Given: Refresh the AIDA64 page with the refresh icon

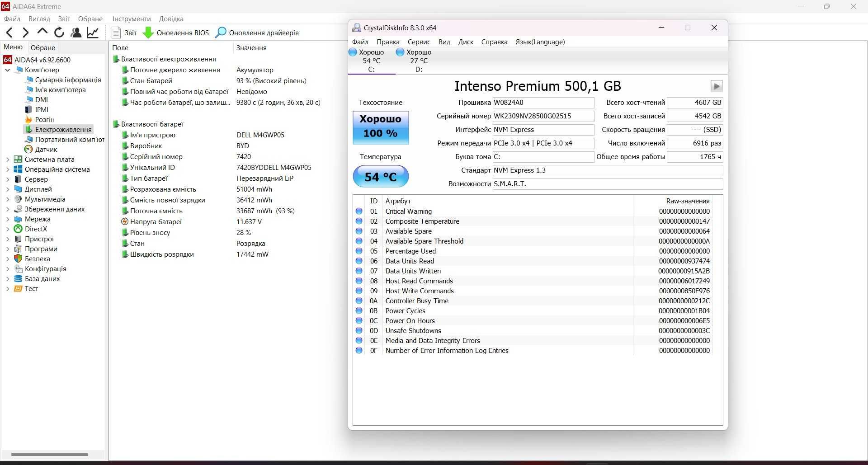Looking at the screenshot, I should 59,33.
